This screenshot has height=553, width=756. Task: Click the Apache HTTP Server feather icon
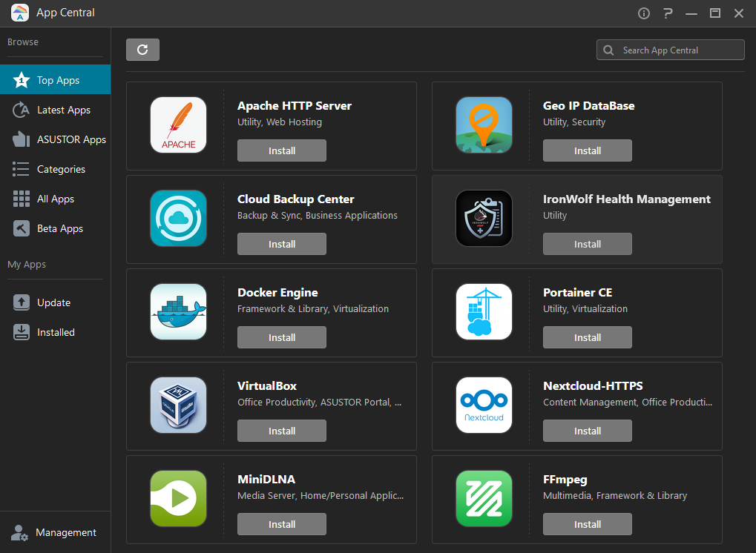178,125
